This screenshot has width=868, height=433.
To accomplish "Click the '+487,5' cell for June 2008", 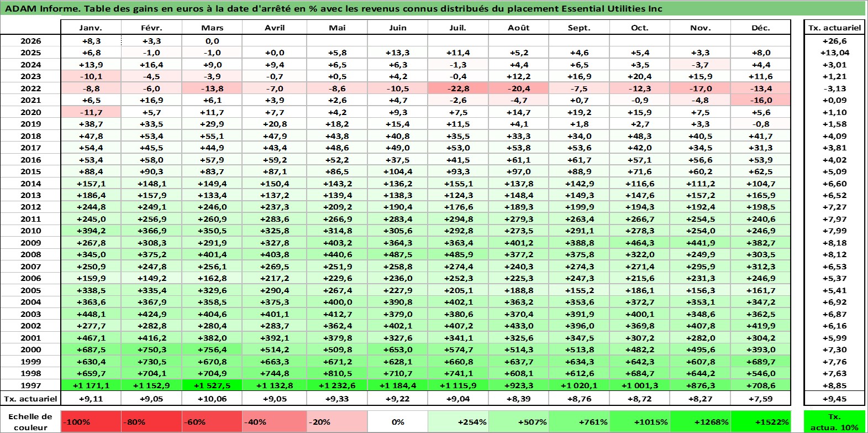I will tap(398, 254).
